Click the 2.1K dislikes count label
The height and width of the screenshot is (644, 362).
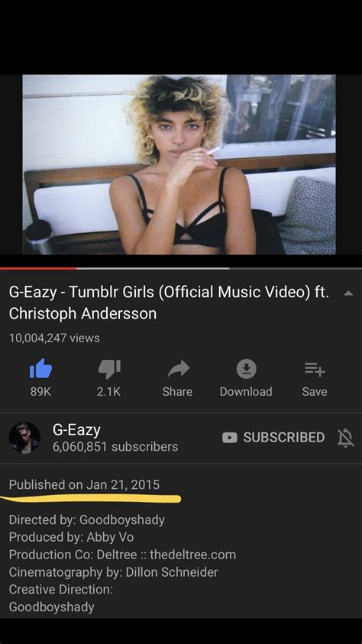[x=108, y=392]
